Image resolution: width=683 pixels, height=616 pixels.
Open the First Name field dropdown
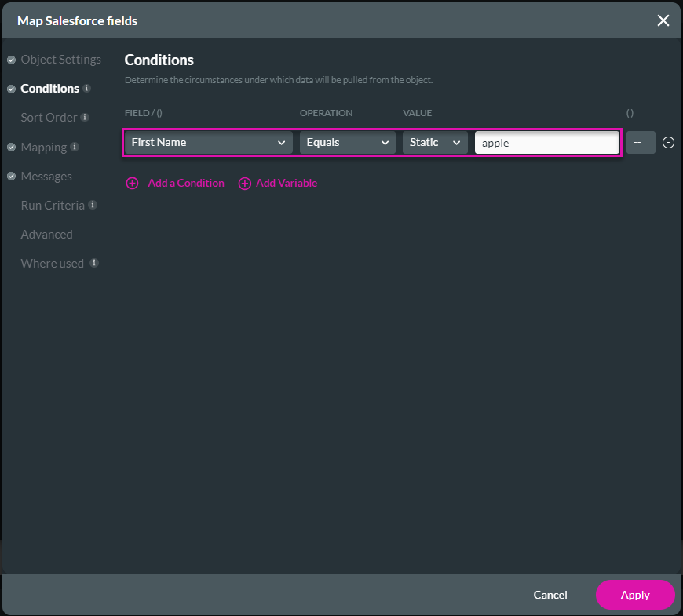pyautogui.click(x=207, y=142)
